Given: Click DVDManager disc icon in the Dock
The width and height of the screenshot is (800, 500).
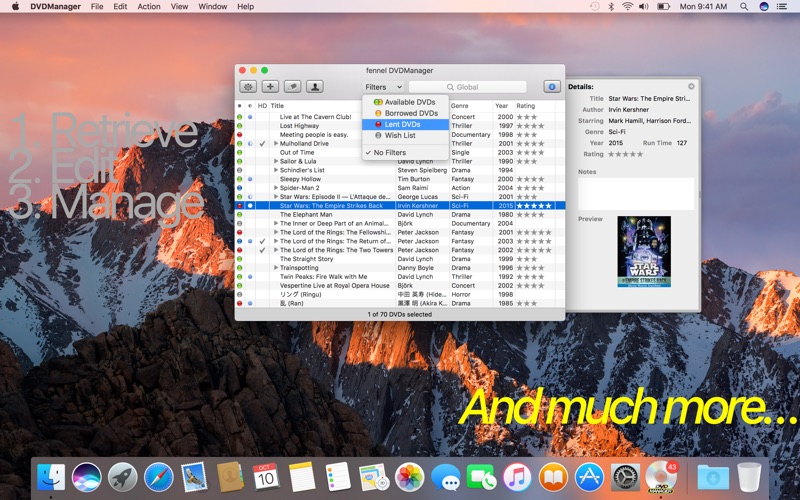Looking at the screenshot, I should [660, 478].
